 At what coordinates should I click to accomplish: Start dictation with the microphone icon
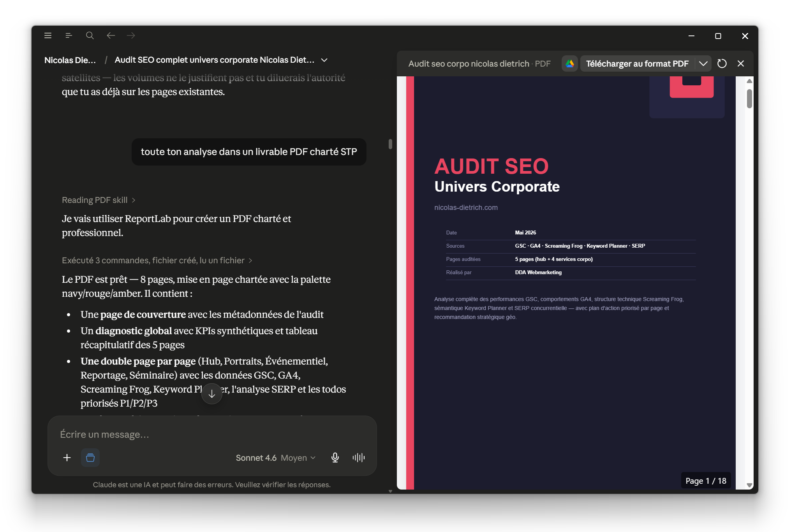pos(335,458)
